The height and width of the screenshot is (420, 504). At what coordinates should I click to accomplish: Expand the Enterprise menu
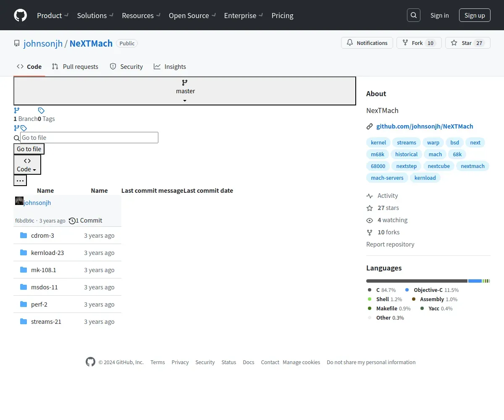click(244, 15)
